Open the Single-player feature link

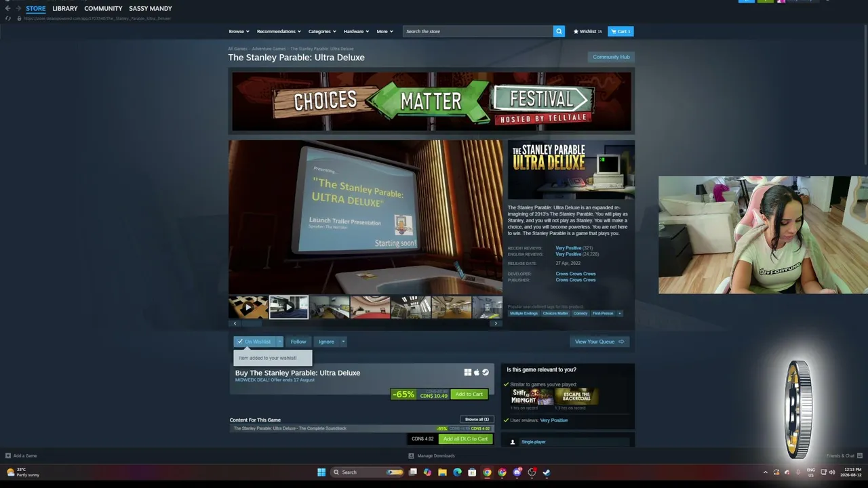(534, 442)
